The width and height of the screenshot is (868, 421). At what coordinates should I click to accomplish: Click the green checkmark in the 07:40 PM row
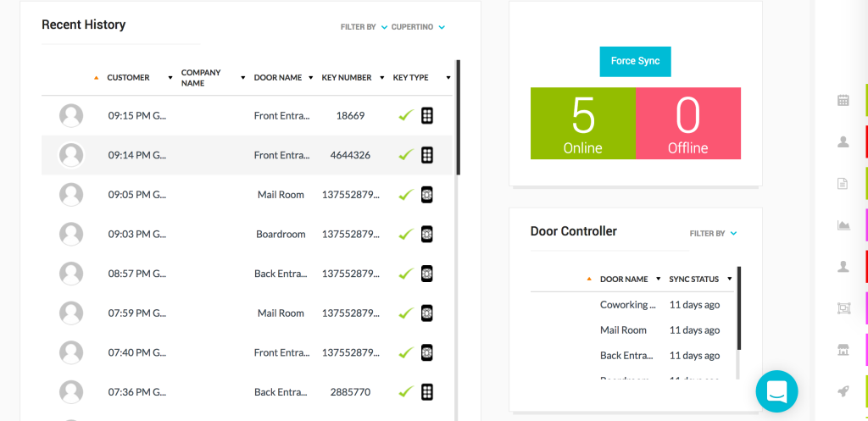tap(406, 352)
